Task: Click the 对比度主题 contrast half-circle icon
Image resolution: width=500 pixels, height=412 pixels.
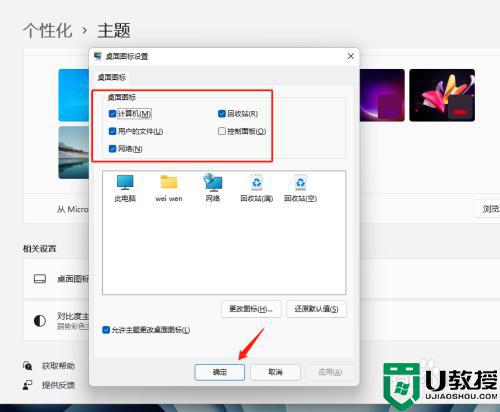Action: click(40, 321)
